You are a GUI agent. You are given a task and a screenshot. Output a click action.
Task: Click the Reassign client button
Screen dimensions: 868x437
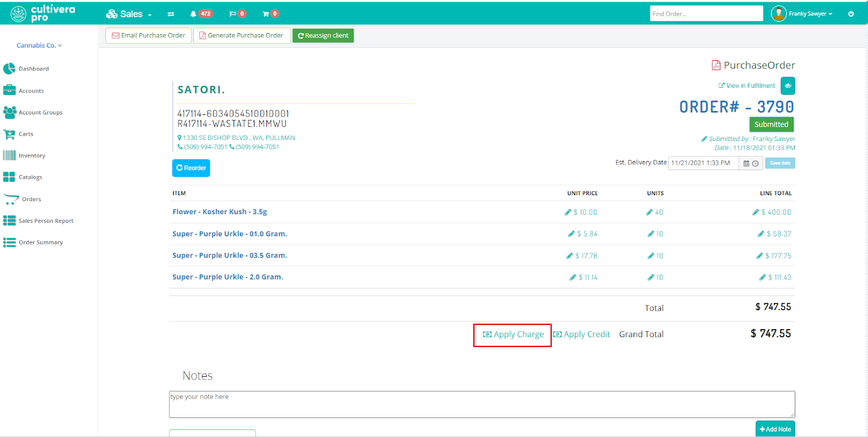tap(323, 36)
